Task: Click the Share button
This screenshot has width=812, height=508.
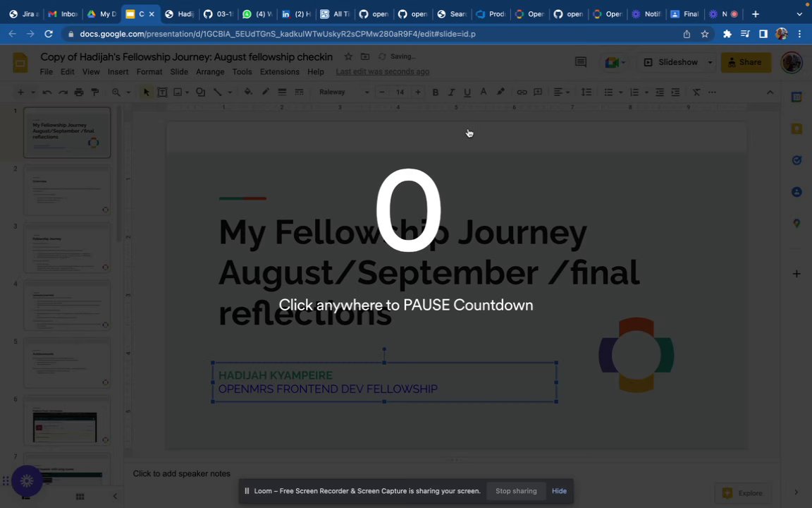Action: click(745, 62)
